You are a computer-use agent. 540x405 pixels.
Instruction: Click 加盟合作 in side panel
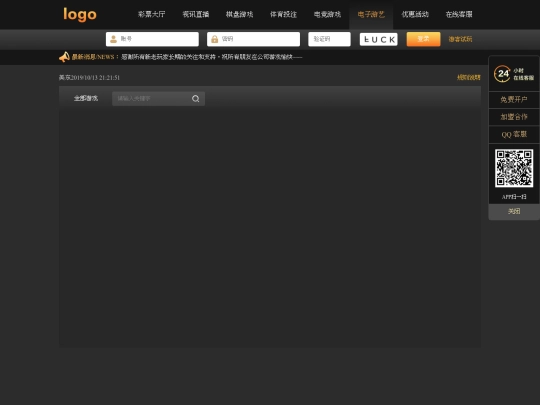(x=514, y=117)
